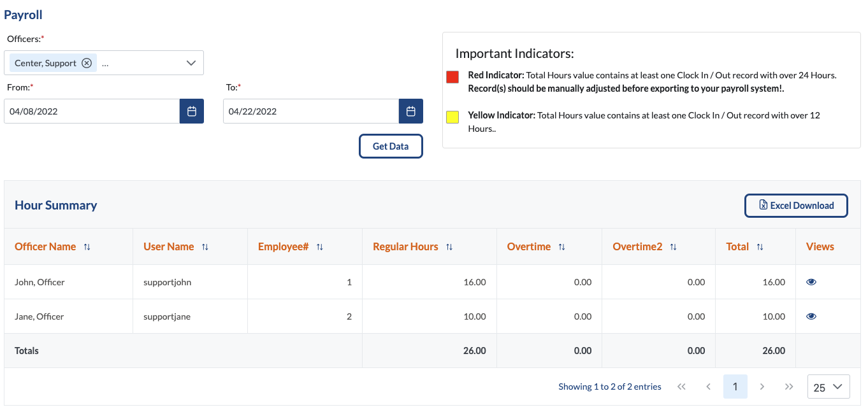
Task: Open the rows-per-page dropdown showing 25
Action: pyautogui.click(x=828, y=387)
